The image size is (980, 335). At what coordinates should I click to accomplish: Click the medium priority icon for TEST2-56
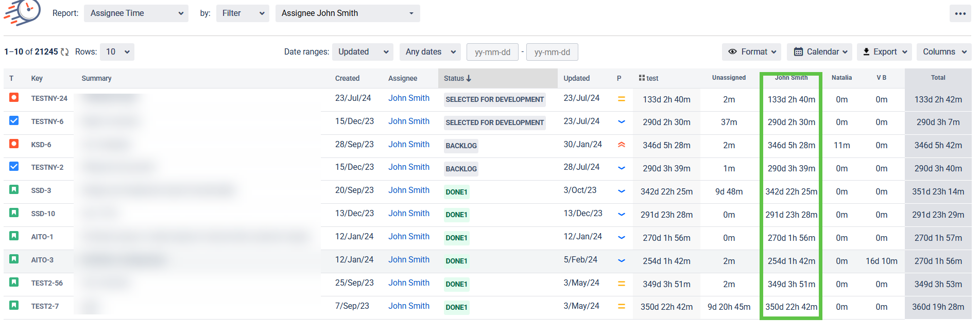click(x=621, y=284)
